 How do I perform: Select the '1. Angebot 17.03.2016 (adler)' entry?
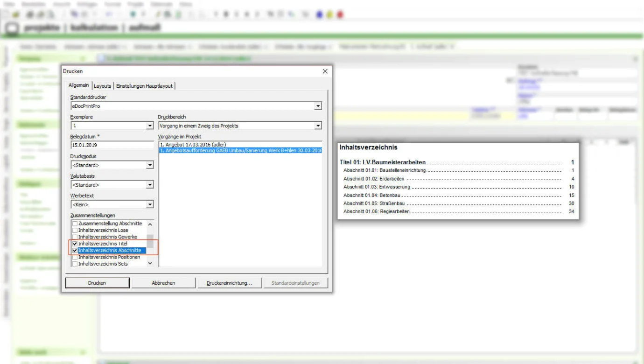[196, 145]
